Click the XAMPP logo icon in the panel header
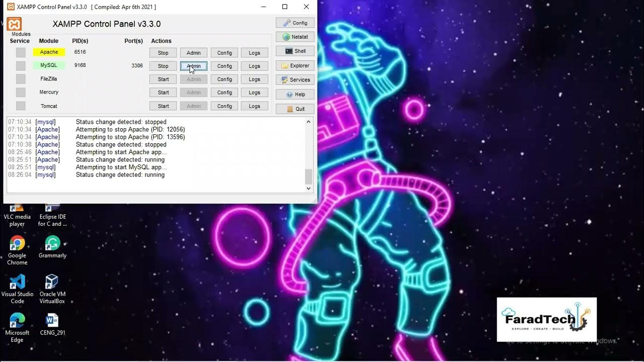The image size is (644, 362). (x=15, y=24)
